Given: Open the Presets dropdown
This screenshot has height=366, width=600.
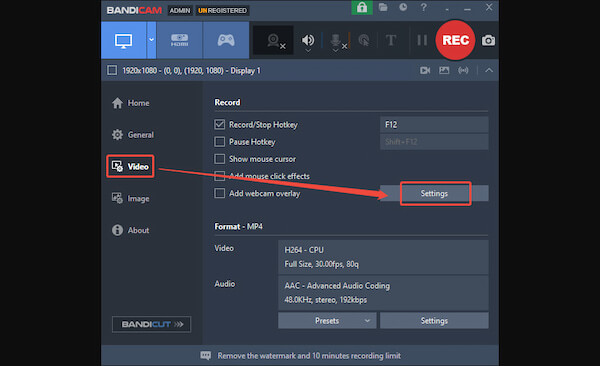Looking at the screenshot, I should point(327,321).
